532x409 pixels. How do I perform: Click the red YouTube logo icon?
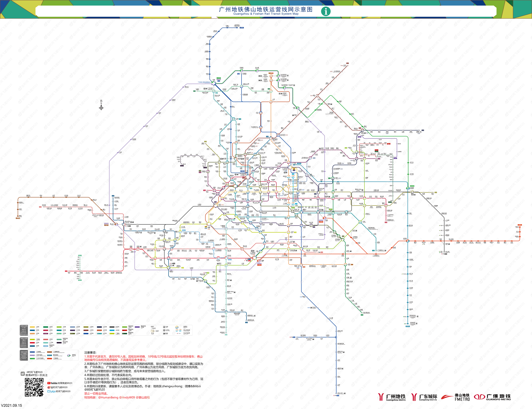point(49,383)
